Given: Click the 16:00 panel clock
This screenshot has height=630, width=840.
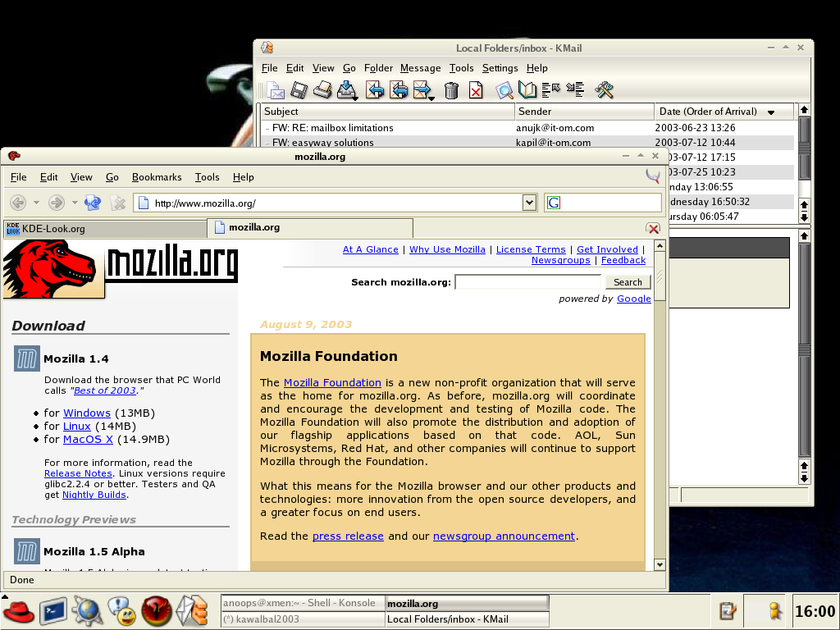Looking at the screenshot, I should click(815, 611).
